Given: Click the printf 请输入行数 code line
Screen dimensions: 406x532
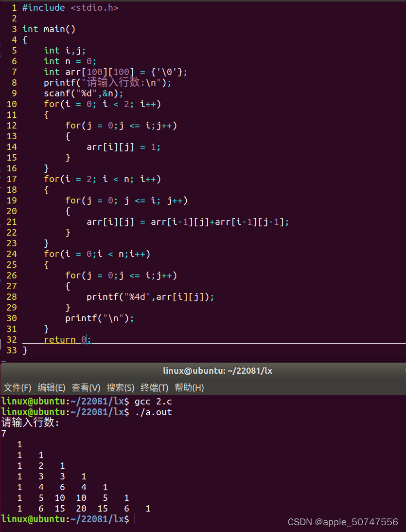Looking at the screenshot, I should pyautogui.click(x=108, y=82).
